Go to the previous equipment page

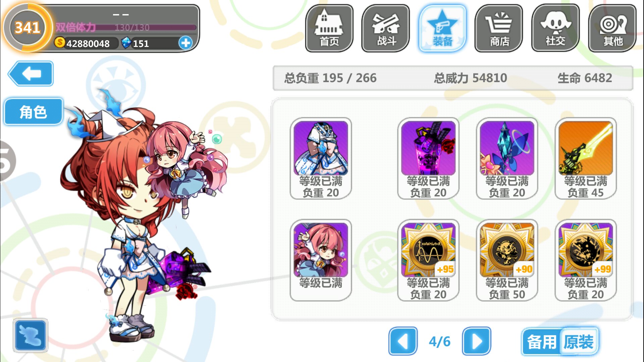point(403,341)
